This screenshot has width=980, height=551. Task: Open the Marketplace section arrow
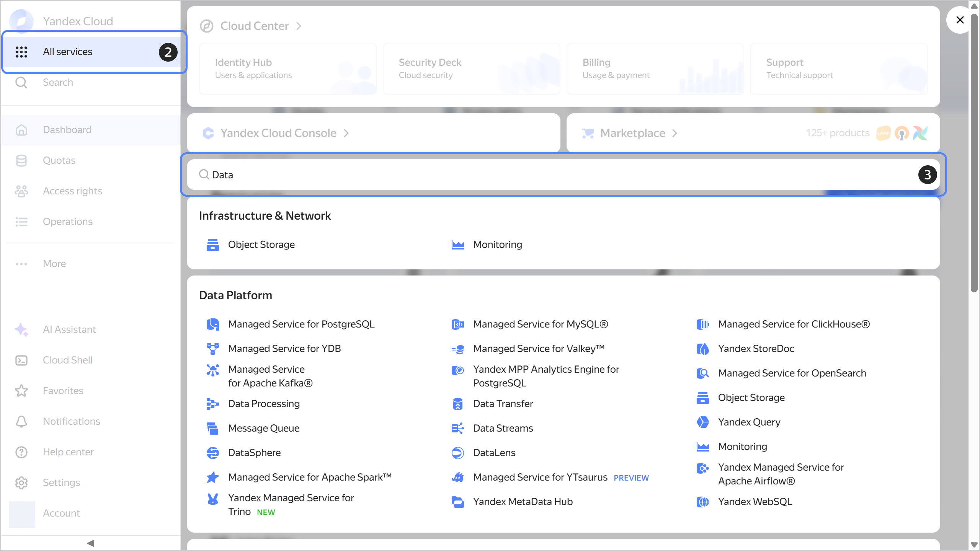coord(675,133)
